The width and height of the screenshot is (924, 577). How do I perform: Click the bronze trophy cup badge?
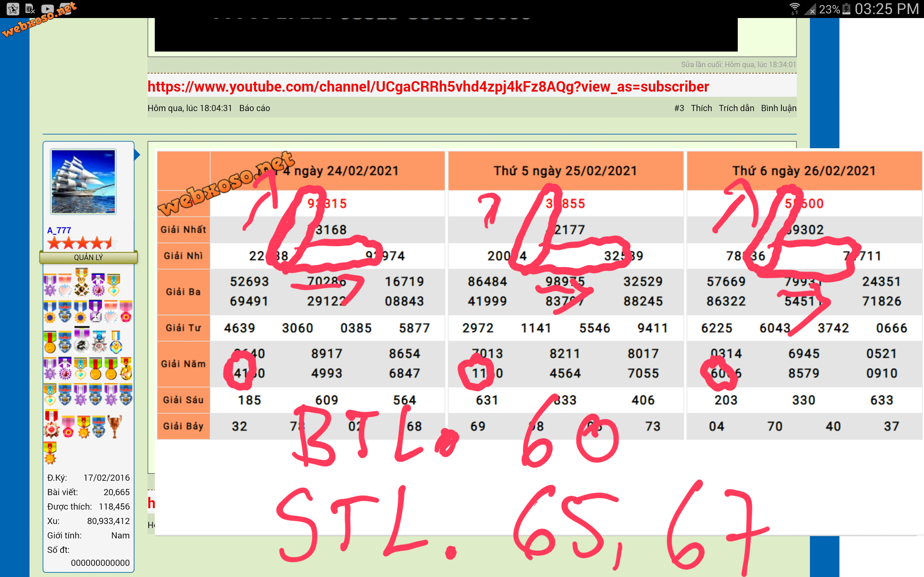tap(114, 426)
